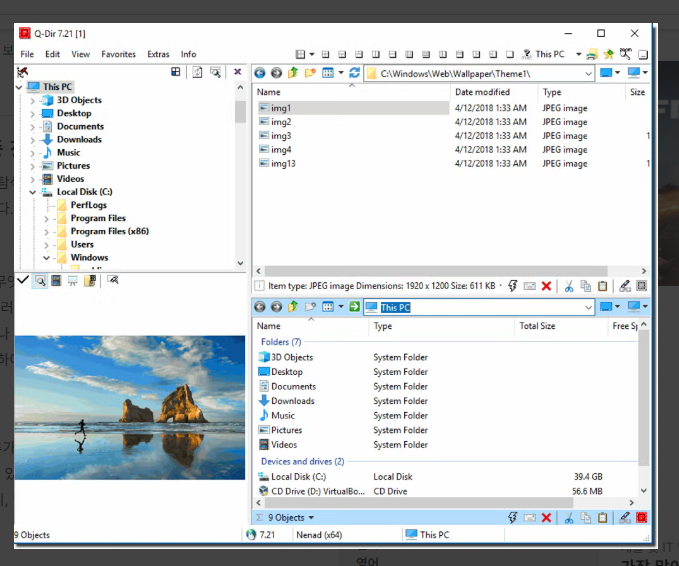Viewport: 679px width, 566px height.
Task: Select Downloads in the bottom pane list
Action: pyautogui.click(x=293, y=401)
